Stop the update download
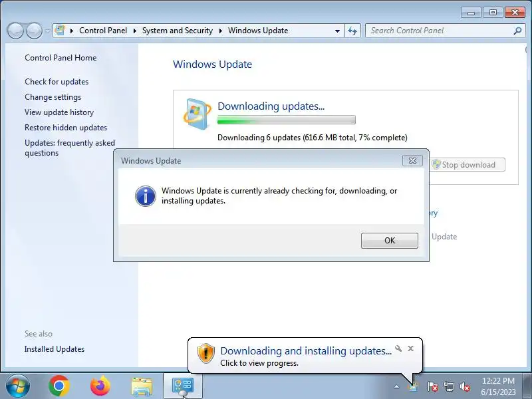The width and height of the screenshot is (532, 399). pos(468,165)
